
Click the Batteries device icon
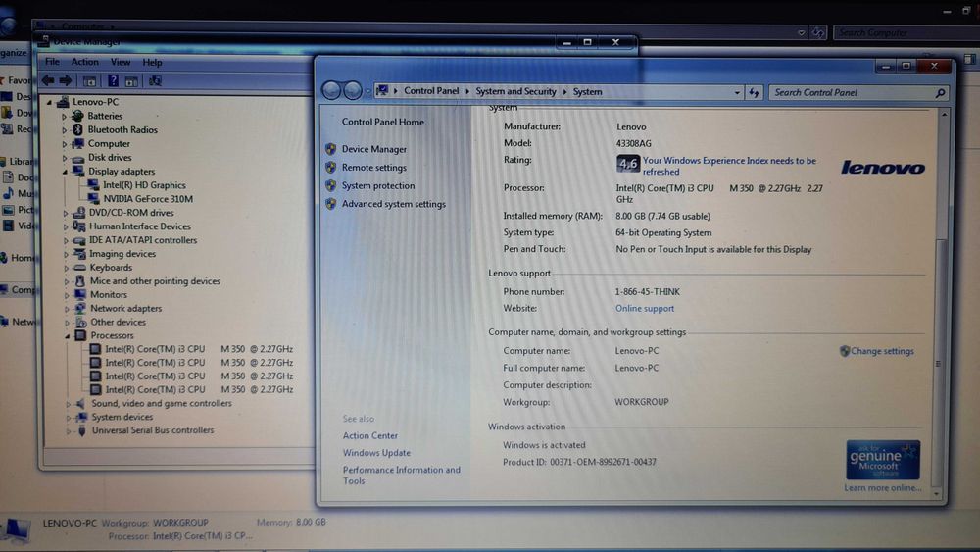pyautogui.click(x=77, y=116)
